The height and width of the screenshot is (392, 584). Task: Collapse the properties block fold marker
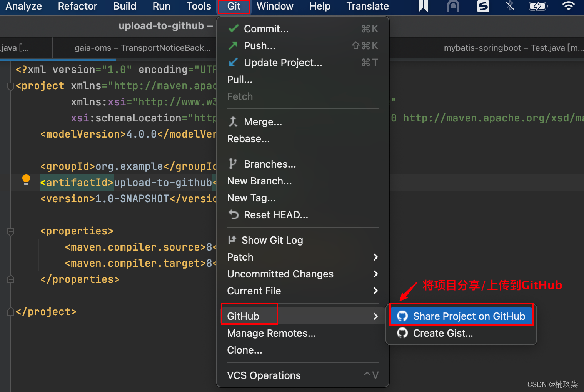[10, 231]
